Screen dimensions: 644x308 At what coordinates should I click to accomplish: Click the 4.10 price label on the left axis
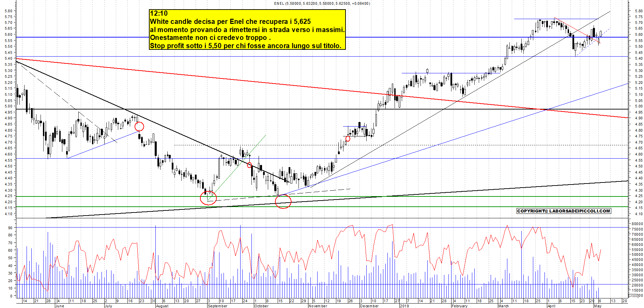point(9,214)
